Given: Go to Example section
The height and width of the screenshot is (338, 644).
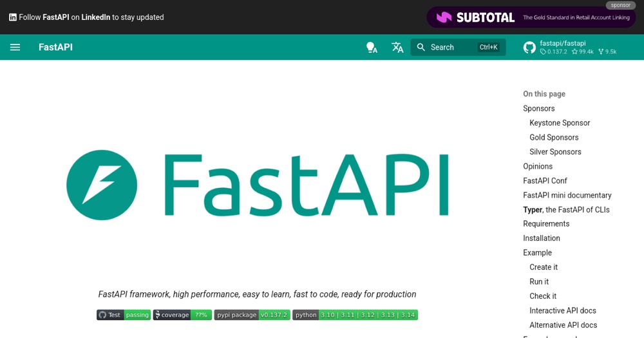Looking at the screenshot, I should click(x=537, y=252).
